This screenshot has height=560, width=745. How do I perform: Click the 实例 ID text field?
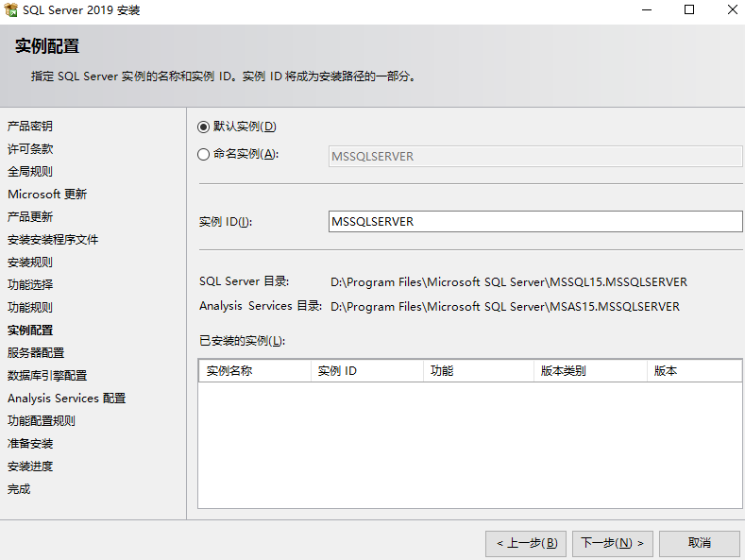534,221
